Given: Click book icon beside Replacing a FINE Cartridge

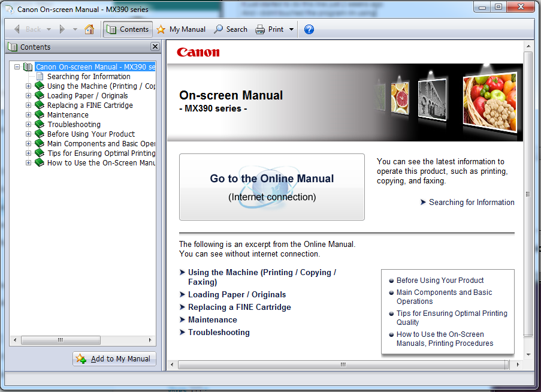Looking at the screenshot, I should tap(40, 105).
